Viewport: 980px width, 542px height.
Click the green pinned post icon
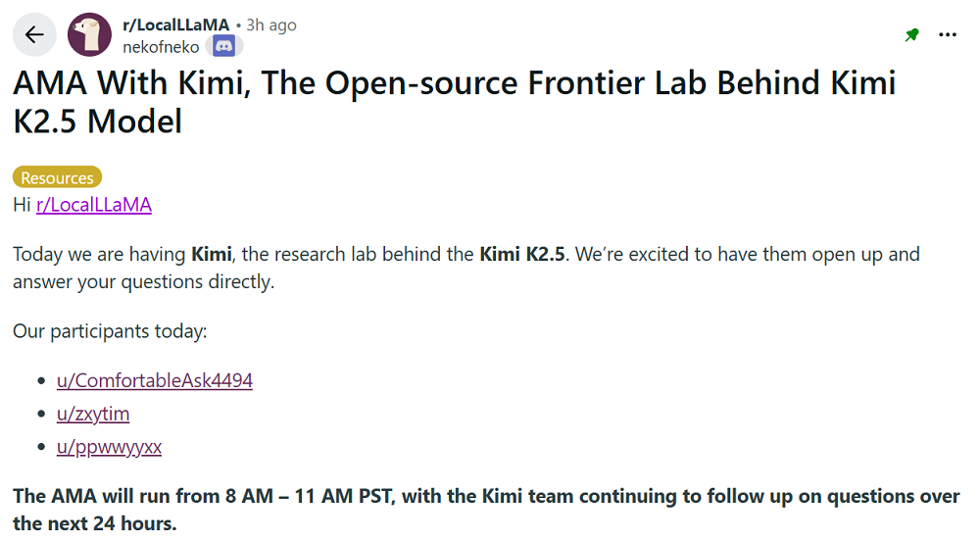pos(912,35)
